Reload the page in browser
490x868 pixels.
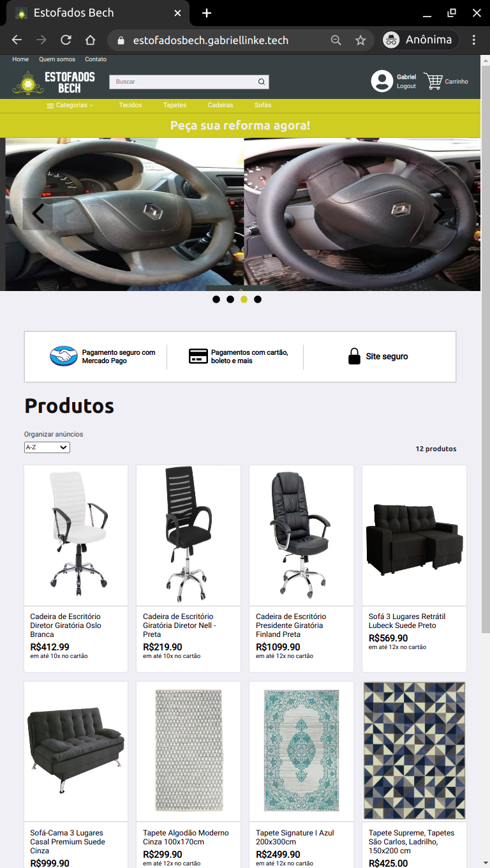click(x=66, y=40)
